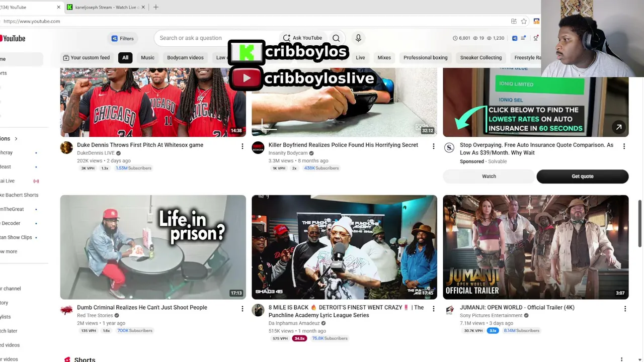Close the YouTube browser tab
Screen dimensions: 644x362
pyautogui.click(x=58, y=7)
